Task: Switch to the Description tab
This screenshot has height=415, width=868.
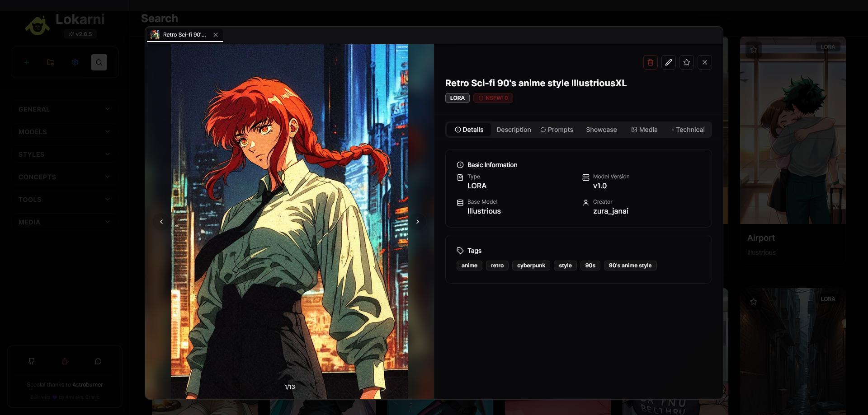Action: pos(514,130)
